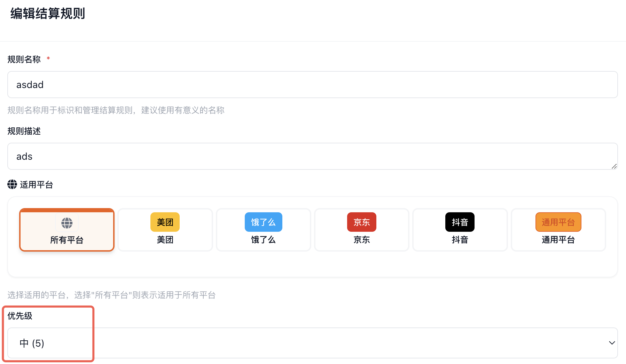Click the blue 饿了么 badge
This screenshot has height=364, width=626.
click(x=263, y=222)
